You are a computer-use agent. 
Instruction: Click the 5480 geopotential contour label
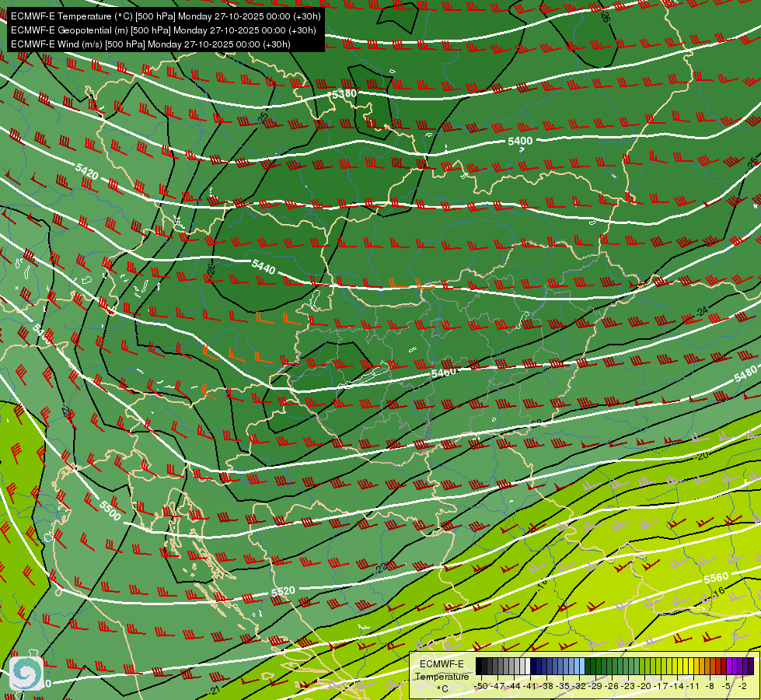(745, 374)
